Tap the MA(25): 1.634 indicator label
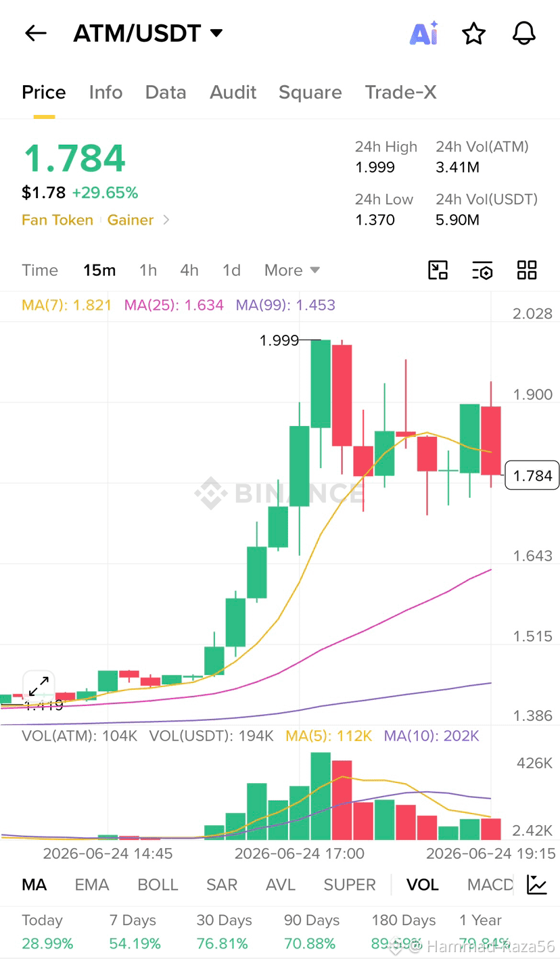Image resolution: width=560 pixels, height=963 pixels. [x=174, y=305]
